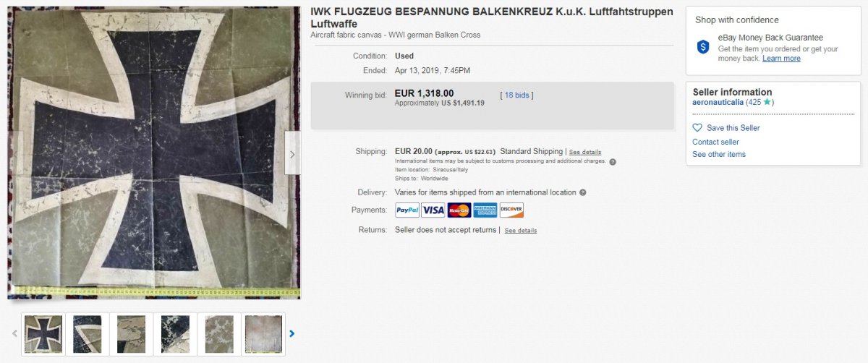Image resolution: width=868 pixels, height=363 pixels.
Task: Click the help icon next to customs charges
Action: coord(613,162)
